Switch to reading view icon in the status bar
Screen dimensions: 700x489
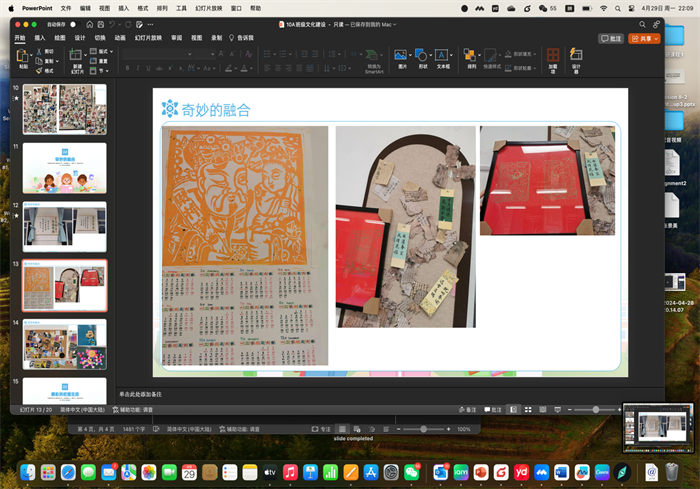click(543, 410)
